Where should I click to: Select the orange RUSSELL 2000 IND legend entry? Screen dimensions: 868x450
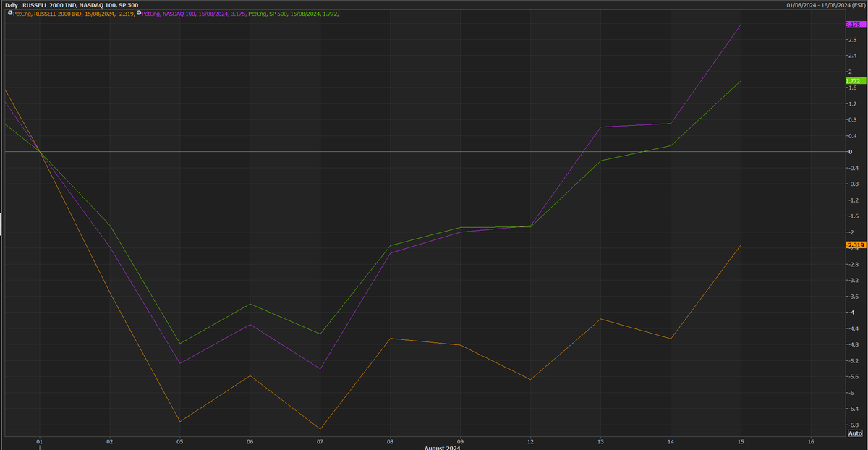(x=74, y=14)
